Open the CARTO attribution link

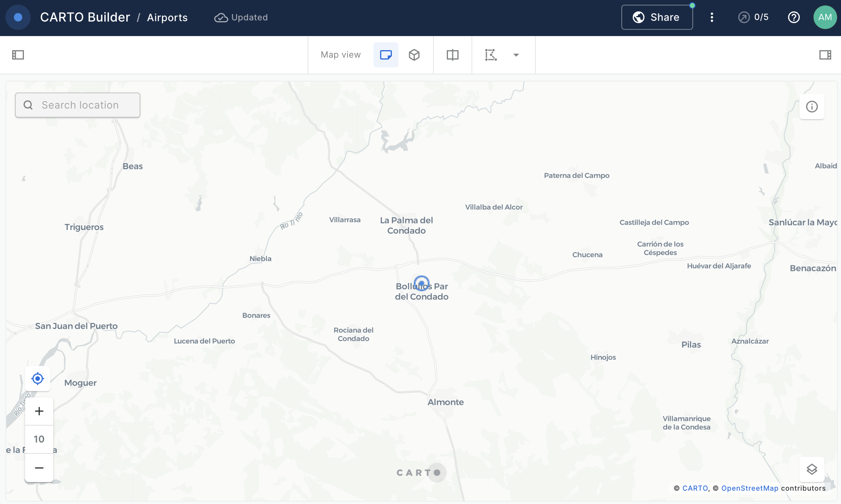695,488
